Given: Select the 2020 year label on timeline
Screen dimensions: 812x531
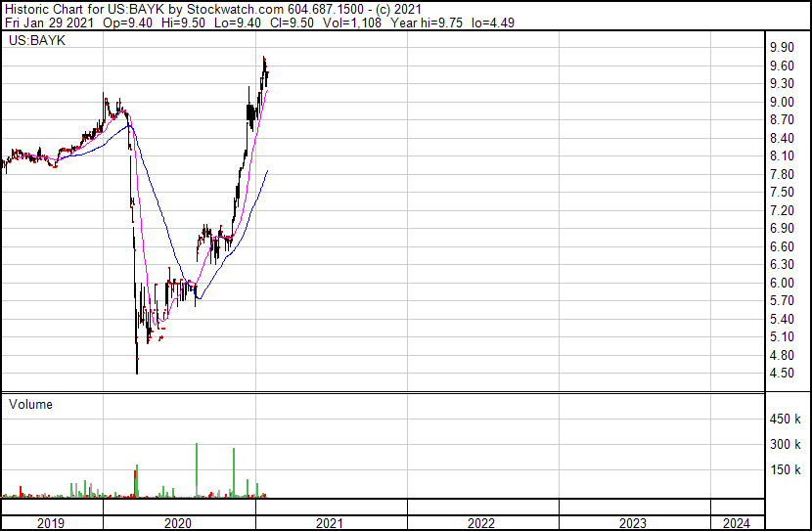Looking at the screenshot, I should [x=178, y=523].
